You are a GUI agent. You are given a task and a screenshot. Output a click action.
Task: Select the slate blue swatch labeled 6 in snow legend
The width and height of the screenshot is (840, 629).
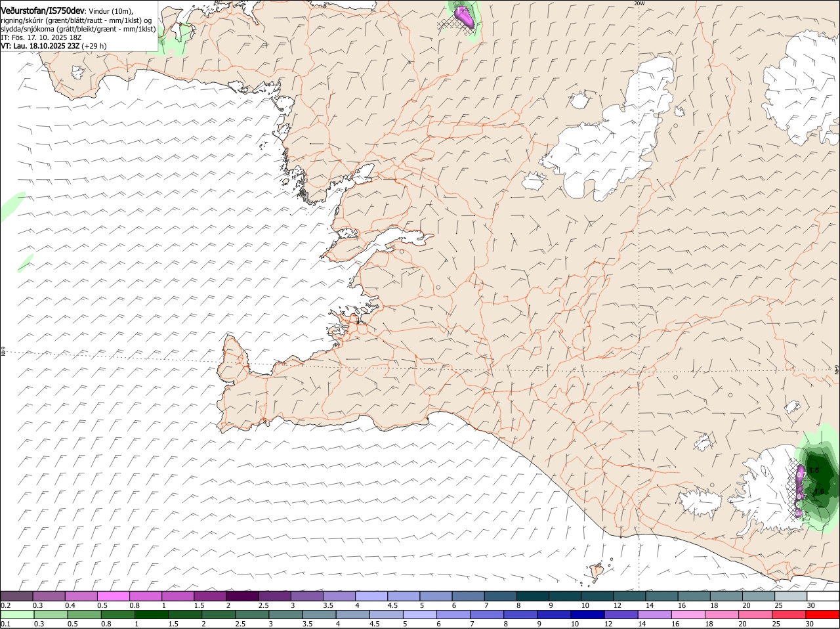[468, 596]
